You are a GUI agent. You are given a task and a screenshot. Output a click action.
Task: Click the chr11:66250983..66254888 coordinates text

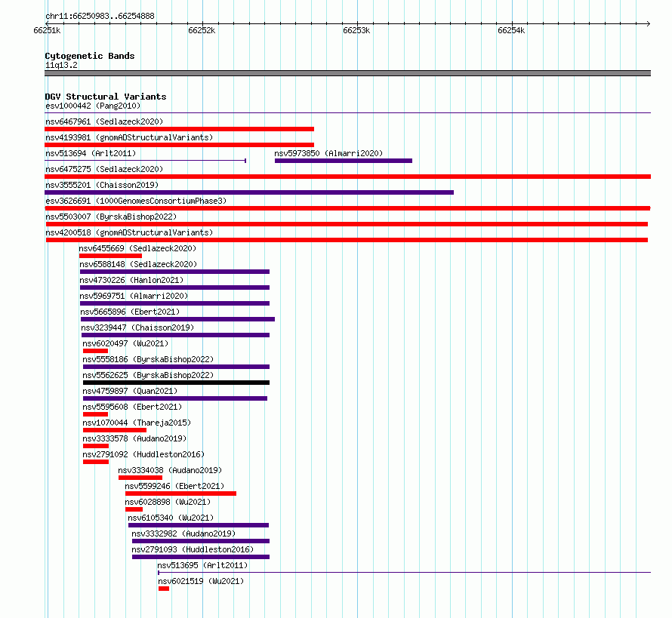pyautogui.click(x=100, y=16)
